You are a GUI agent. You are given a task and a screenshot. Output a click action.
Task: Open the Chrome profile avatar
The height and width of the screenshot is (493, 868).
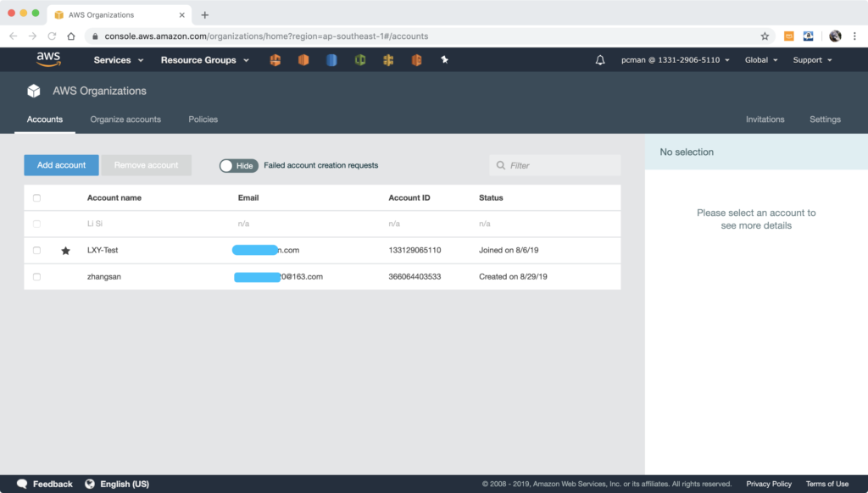(835, 36)
